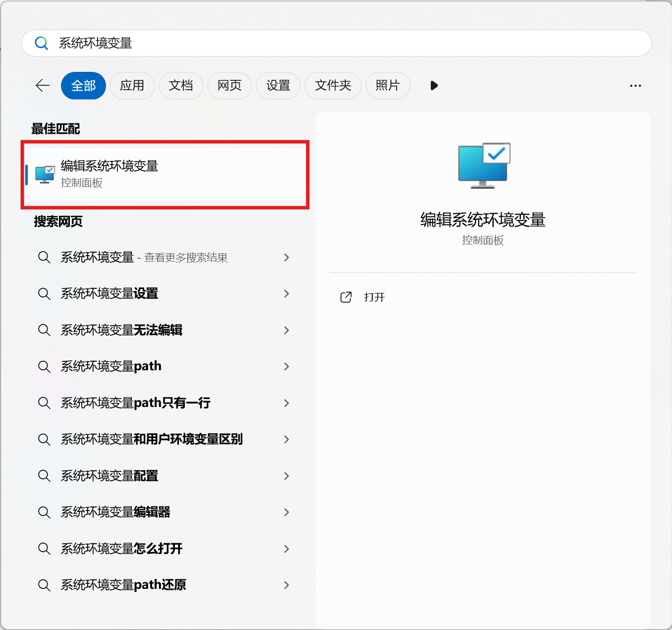Expand the 系统环境变量设置 suggestion chevron
Screen dimensions: 672x630
(286, 294)
